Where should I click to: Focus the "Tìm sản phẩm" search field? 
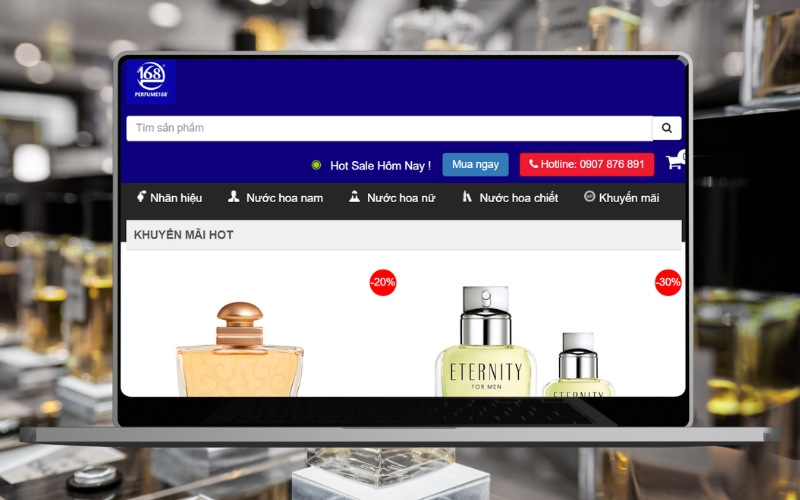point(389,128)
